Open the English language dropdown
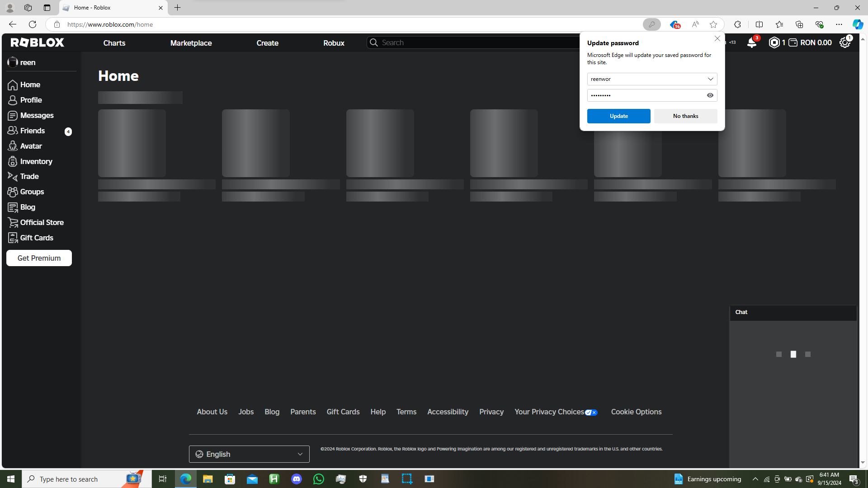Image resolution: width=868 pixels, height=488 pixels. 249,454
